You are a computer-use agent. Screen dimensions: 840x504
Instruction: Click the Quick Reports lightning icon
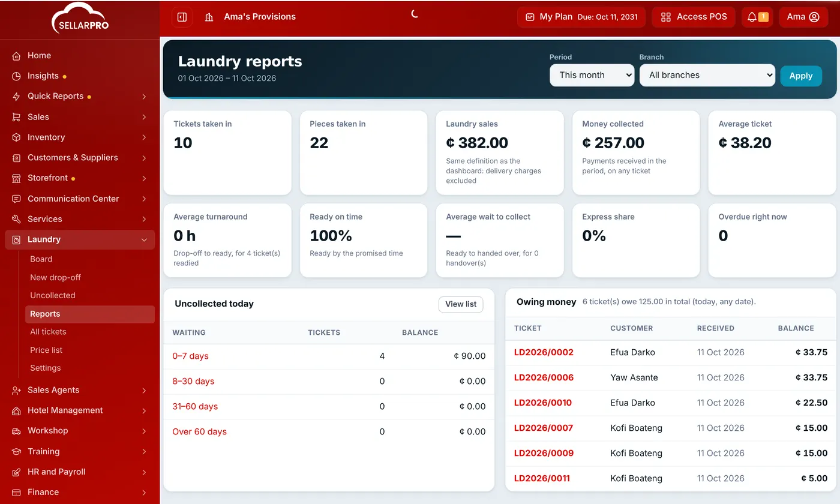tap(17, 97)
